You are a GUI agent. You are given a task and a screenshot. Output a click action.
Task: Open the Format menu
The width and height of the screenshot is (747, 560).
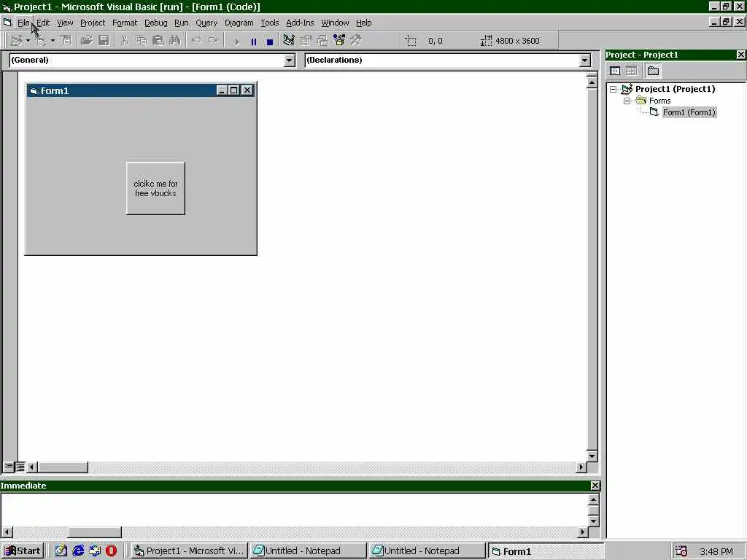click(x=124, y=23)
